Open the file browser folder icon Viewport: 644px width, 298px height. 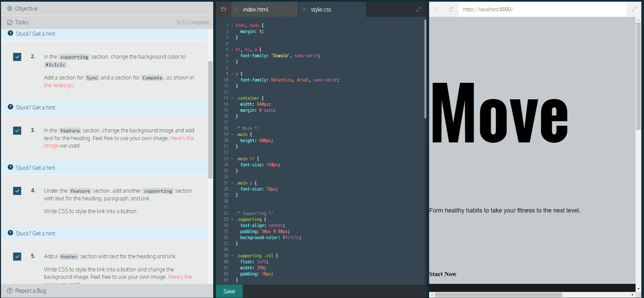point(223,9)
